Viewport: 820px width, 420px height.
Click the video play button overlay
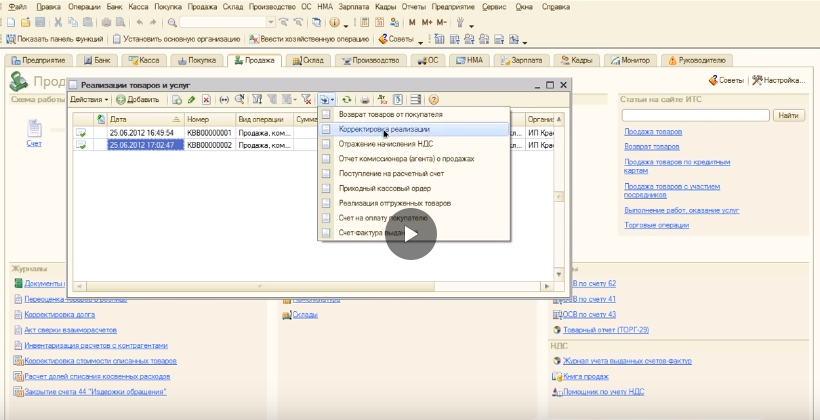pos(412,235)
